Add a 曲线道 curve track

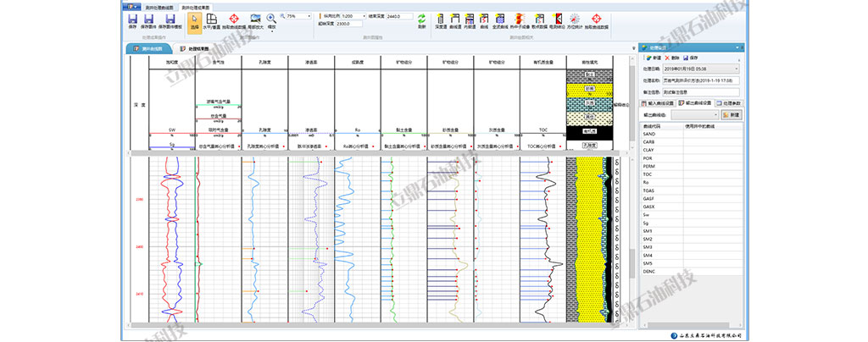pos(455,20)
